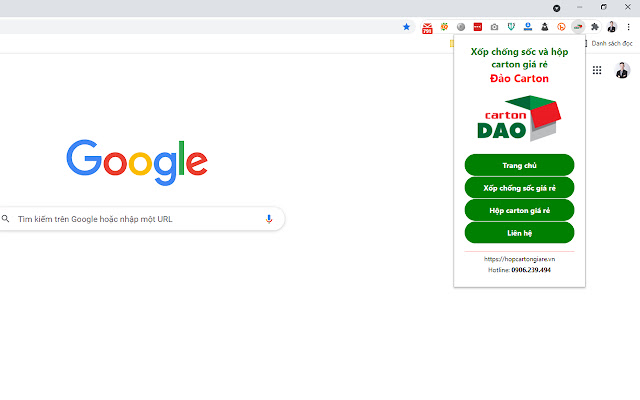Open Xốp chống sốc giá rẻ button

pyautogui.click(x=519, y=188)
